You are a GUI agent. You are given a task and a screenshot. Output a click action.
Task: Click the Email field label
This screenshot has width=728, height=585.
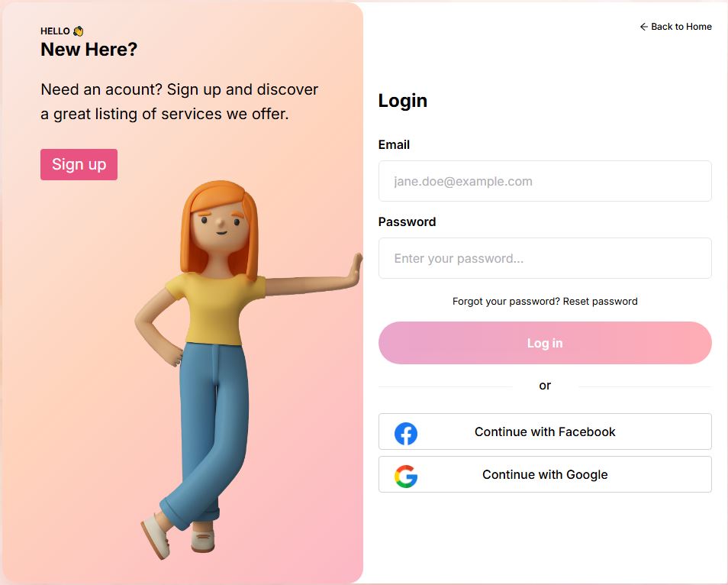394,145
